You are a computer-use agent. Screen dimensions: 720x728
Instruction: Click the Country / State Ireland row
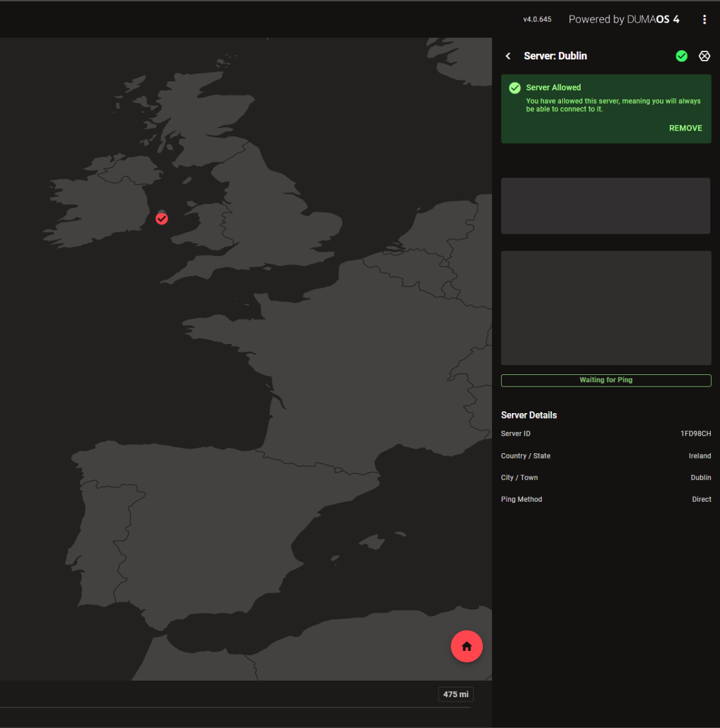point(606,456)
